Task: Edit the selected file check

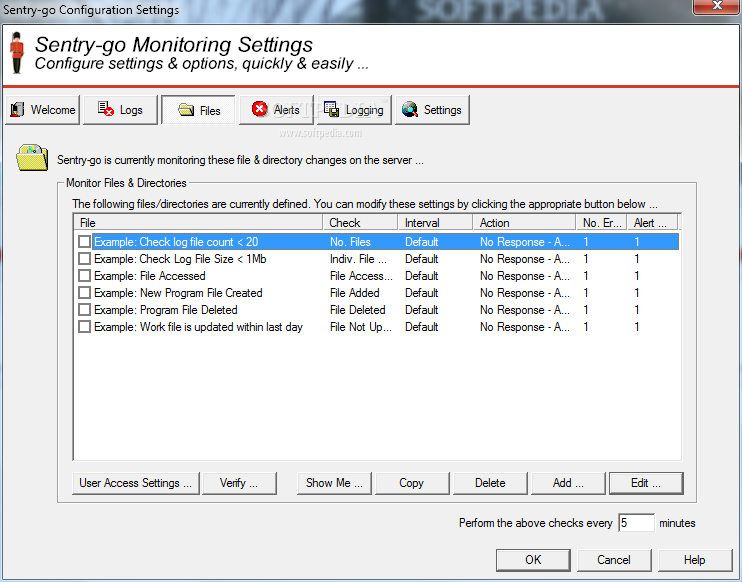Action: tap(646, 483)
